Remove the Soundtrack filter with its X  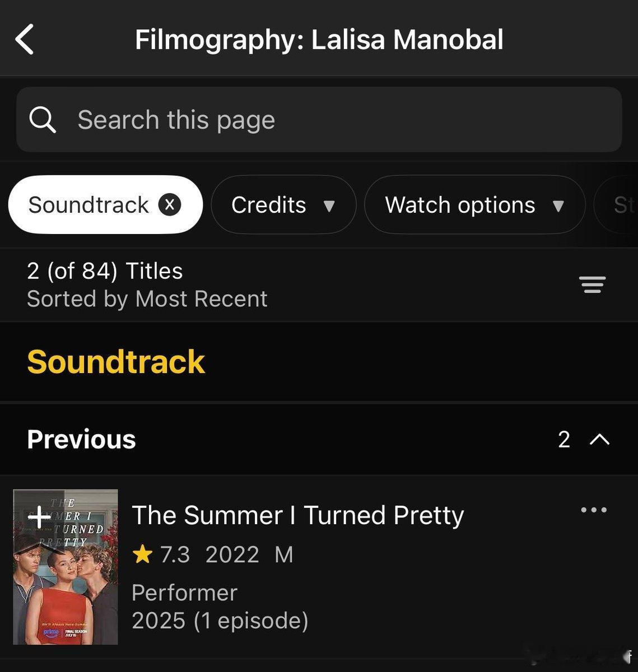coord(169,205)
